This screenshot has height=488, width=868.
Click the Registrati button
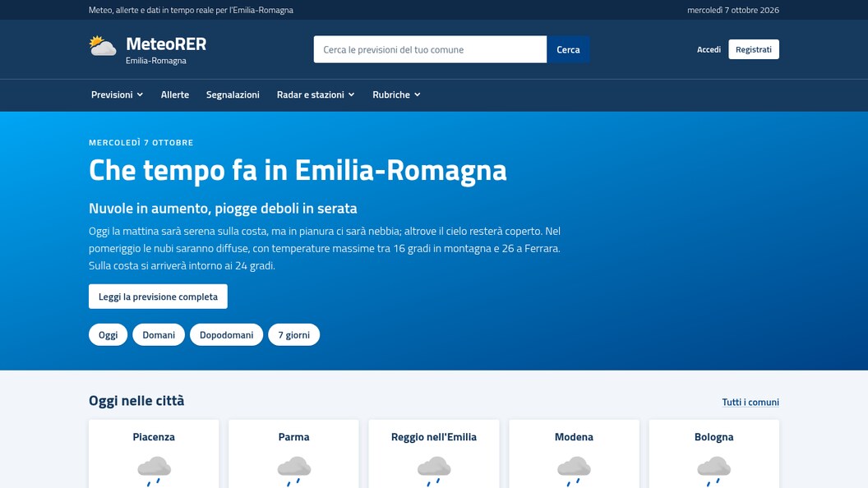pyautogui.click(x=754, y=49)
